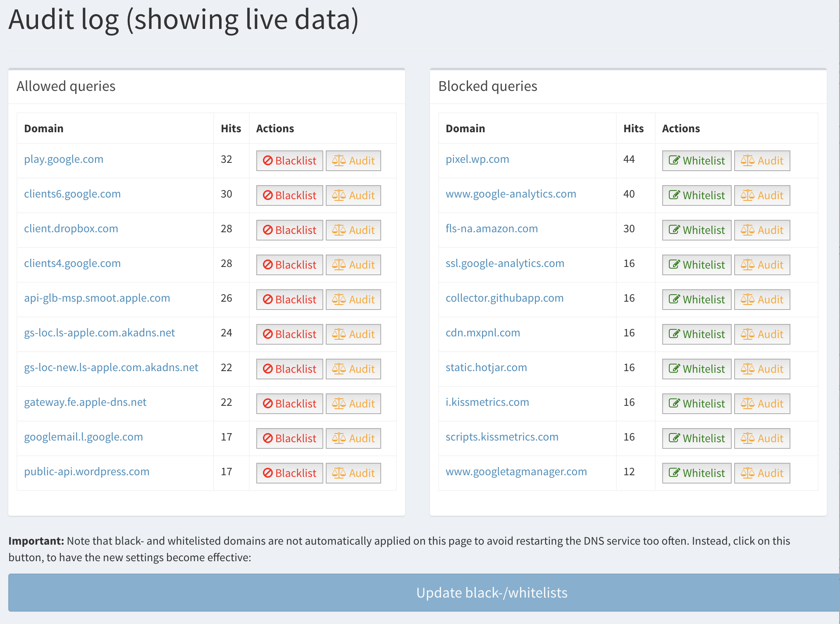Audit clients4.google.com entry
Image resolution: width=840 pixels, height=624 pixels.
coord(353,265)
